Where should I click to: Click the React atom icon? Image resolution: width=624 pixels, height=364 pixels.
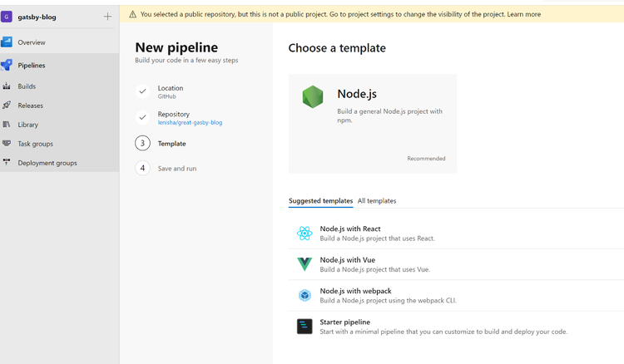305,234
